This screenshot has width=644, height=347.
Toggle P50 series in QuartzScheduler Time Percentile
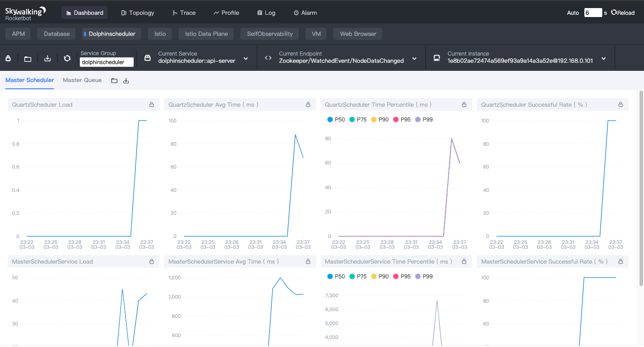point(336,120)
